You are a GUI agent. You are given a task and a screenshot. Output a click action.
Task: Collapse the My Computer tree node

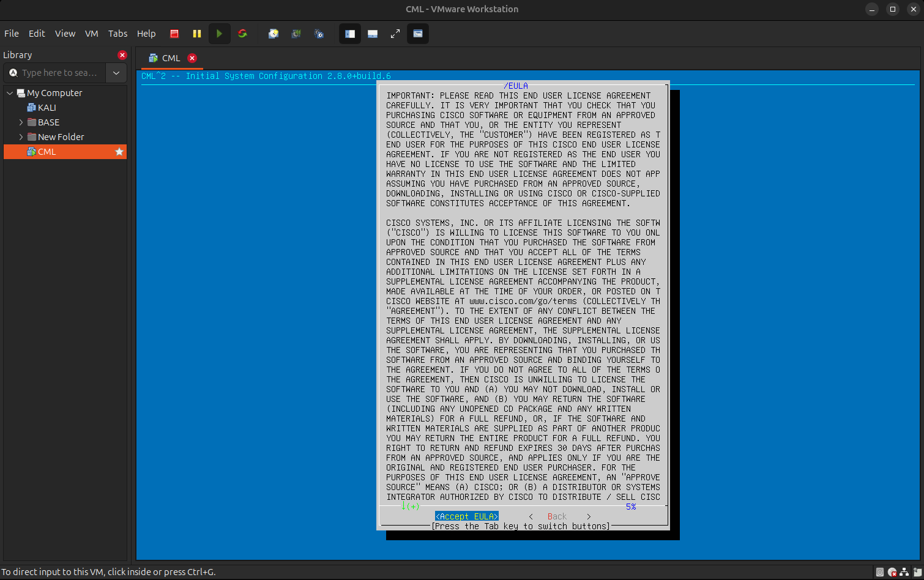tap(10, 93)
